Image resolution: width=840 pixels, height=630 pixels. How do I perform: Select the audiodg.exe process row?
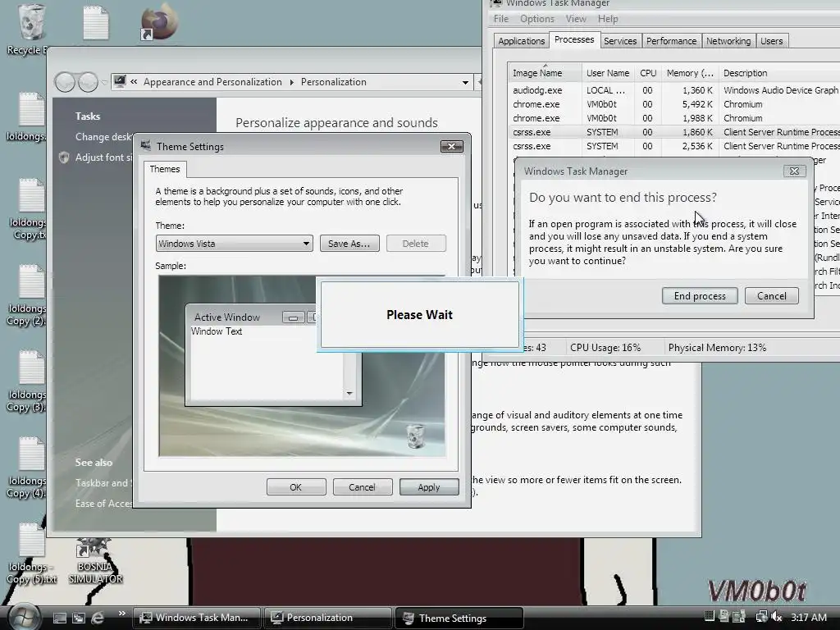[674, 90]
